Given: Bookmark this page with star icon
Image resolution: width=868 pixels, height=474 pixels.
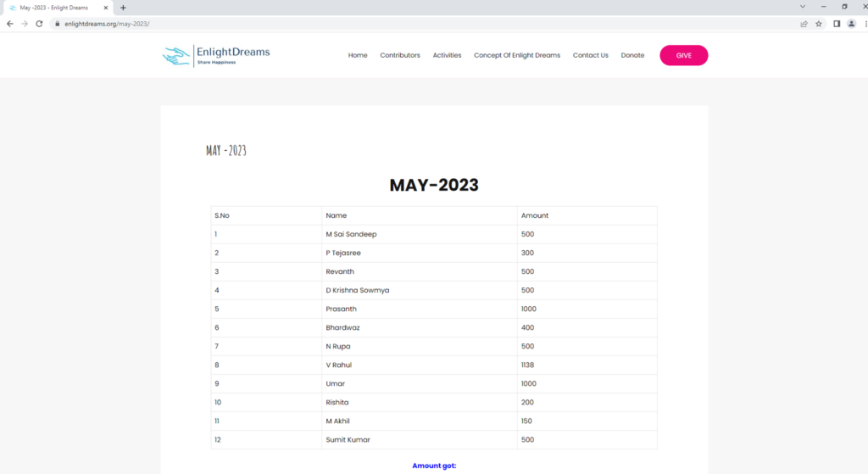Looking at the screenshot, I should pyautogui.click(x=819, y=24).
